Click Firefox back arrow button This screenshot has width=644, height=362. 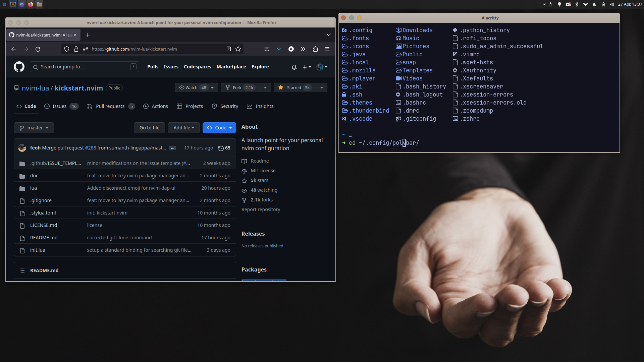(x=14, y=49)
